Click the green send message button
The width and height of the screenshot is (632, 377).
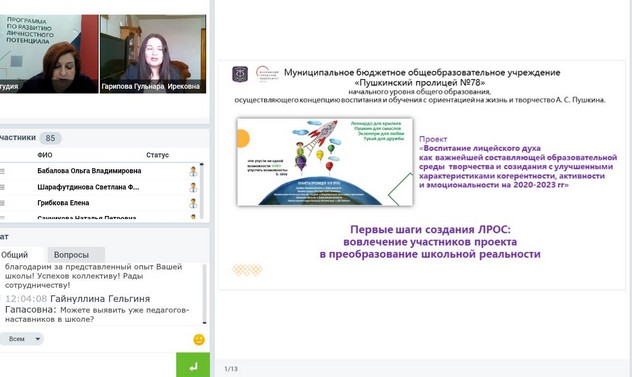(193, 365)
